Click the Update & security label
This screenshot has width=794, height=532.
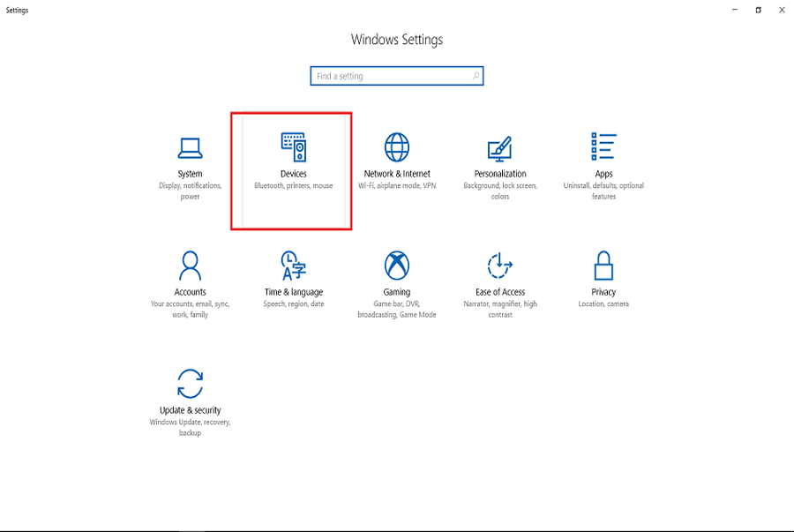coord(190,410)
